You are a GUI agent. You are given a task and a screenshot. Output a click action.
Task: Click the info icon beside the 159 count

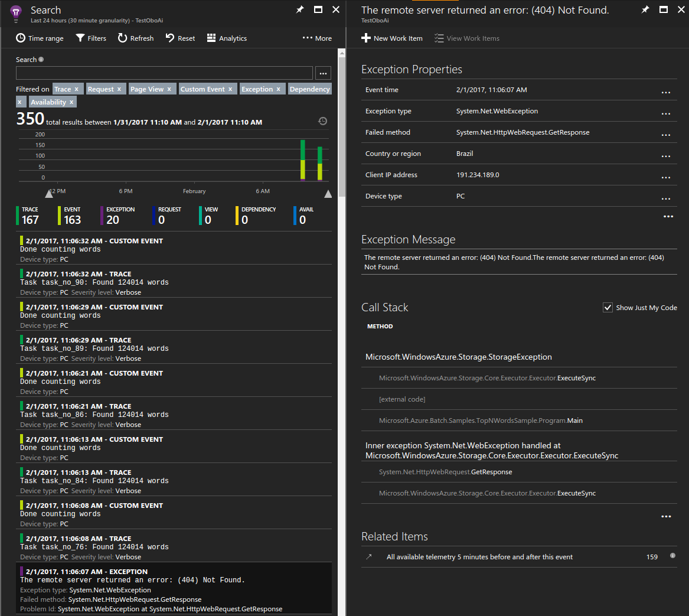point(672,556)
